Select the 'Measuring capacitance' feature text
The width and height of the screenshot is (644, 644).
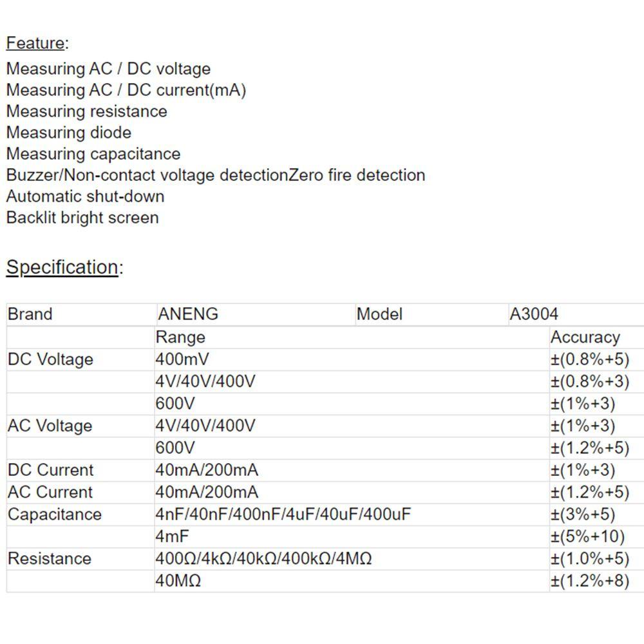click(93, 154)
